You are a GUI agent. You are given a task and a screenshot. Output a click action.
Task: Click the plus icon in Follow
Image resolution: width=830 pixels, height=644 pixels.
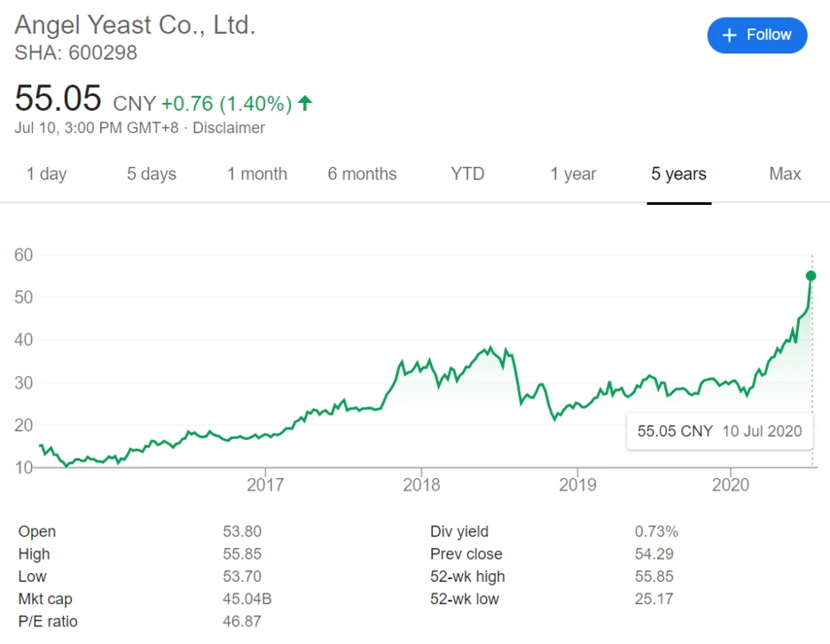click(x=730, y=35)
